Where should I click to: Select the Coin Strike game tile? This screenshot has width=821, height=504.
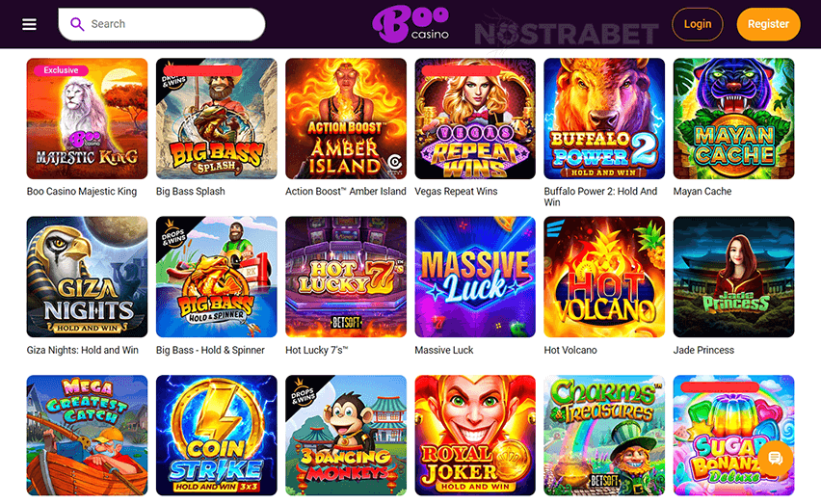tap(216, 436)
